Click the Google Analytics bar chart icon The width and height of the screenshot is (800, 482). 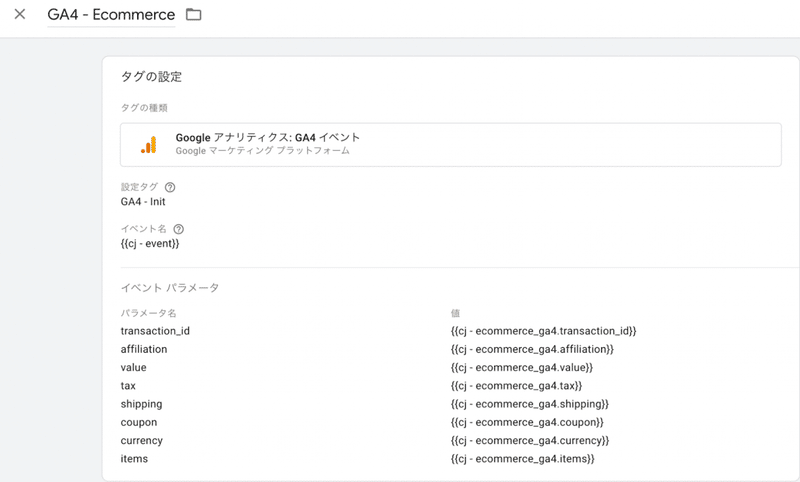tap(149, 144)
